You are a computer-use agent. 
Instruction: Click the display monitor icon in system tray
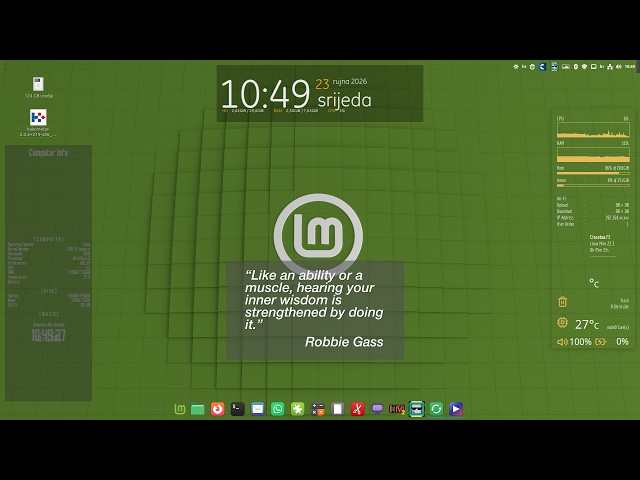593,67
